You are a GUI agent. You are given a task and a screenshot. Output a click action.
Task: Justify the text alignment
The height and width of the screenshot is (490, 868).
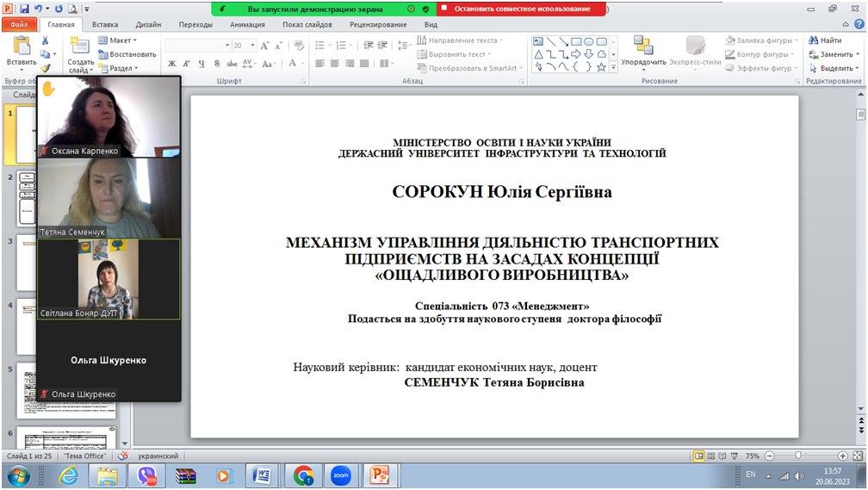coord(364,64)
